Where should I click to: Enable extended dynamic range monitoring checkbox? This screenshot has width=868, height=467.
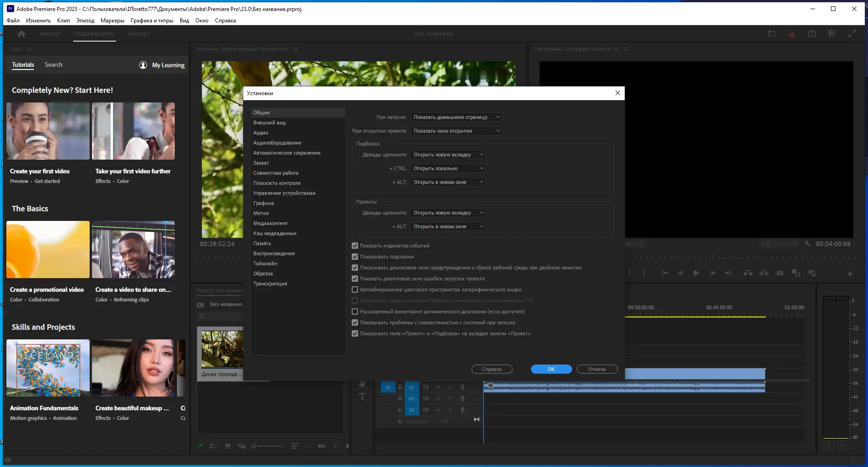[355, 311]
